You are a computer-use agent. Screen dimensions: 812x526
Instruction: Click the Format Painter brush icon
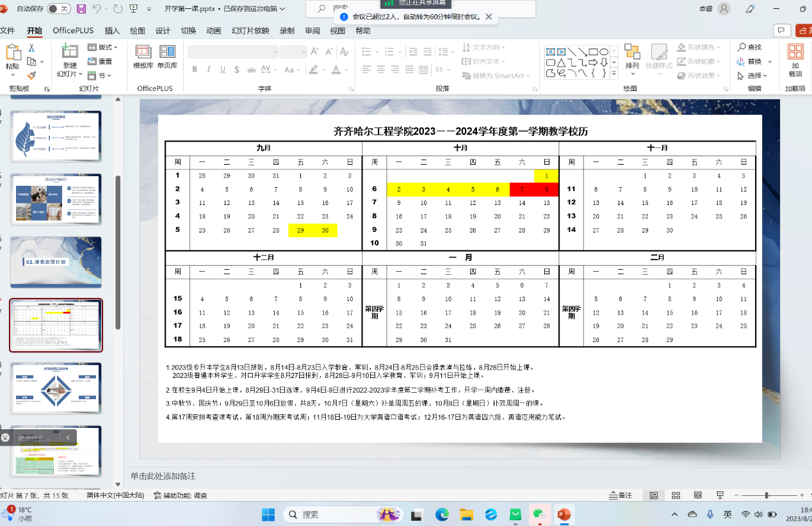pos(31,75)
